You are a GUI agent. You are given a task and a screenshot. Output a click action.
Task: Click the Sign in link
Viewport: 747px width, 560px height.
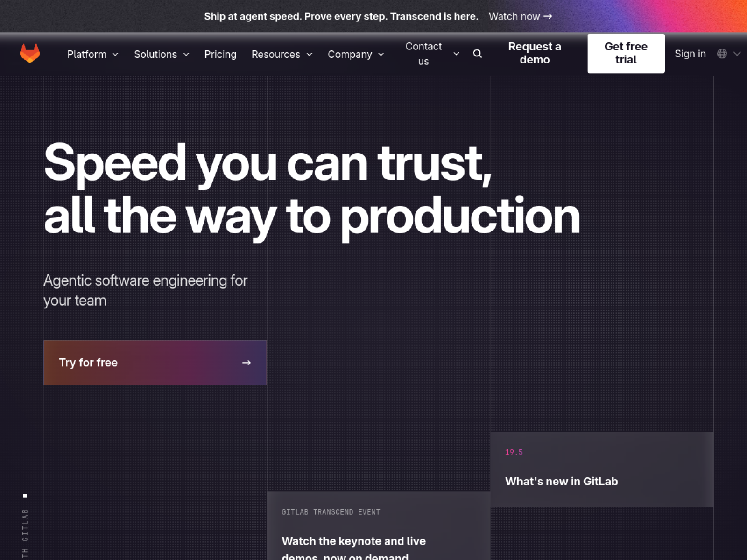pos(690,54)
